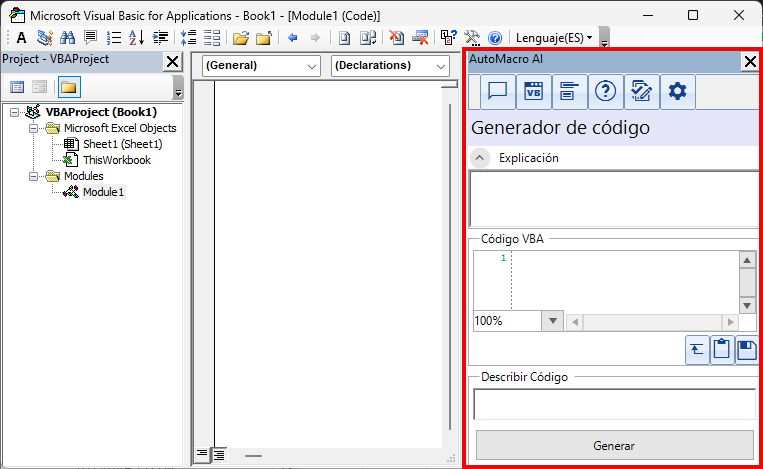Click the single document page toolbar icon
The image size is (763, 469).
point(345,37)
